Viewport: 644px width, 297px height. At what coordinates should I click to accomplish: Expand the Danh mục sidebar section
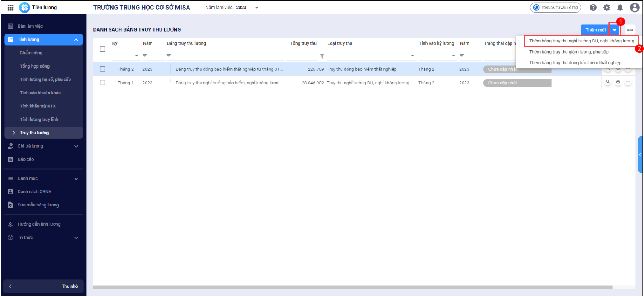(x=76, y=179)
